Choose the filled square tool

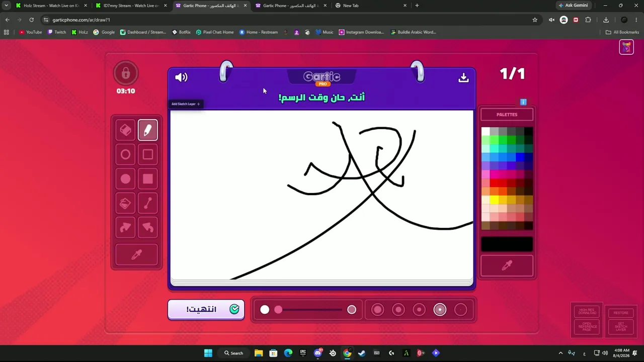pos(147,178)
